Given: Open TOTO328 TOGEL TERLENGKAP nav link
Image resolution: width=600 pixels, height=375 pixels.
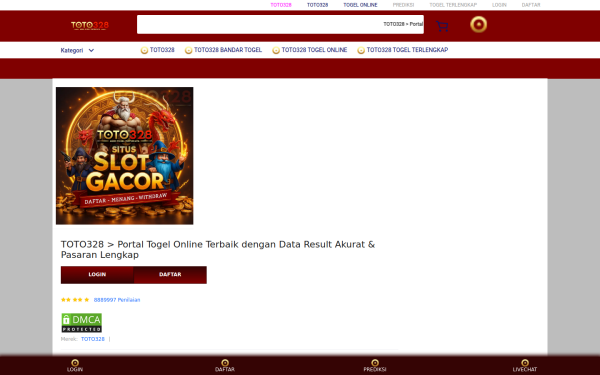Looking at the screenshot, I should (407, 50).
